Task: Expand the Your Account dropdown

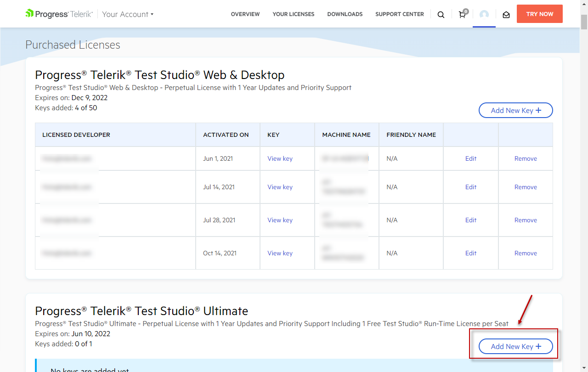Action: [128, 14]
